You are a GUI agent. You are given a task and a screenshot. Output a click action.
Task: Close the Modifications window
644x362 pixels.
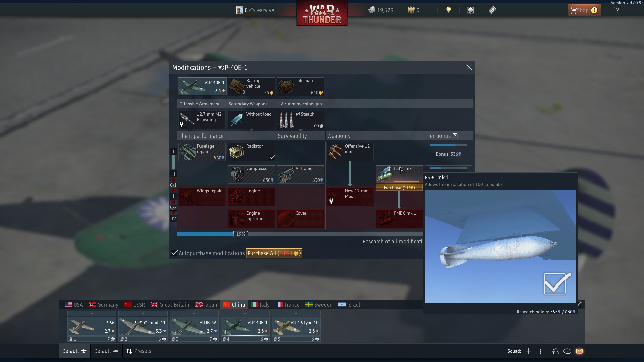click(x=469, y=67)
